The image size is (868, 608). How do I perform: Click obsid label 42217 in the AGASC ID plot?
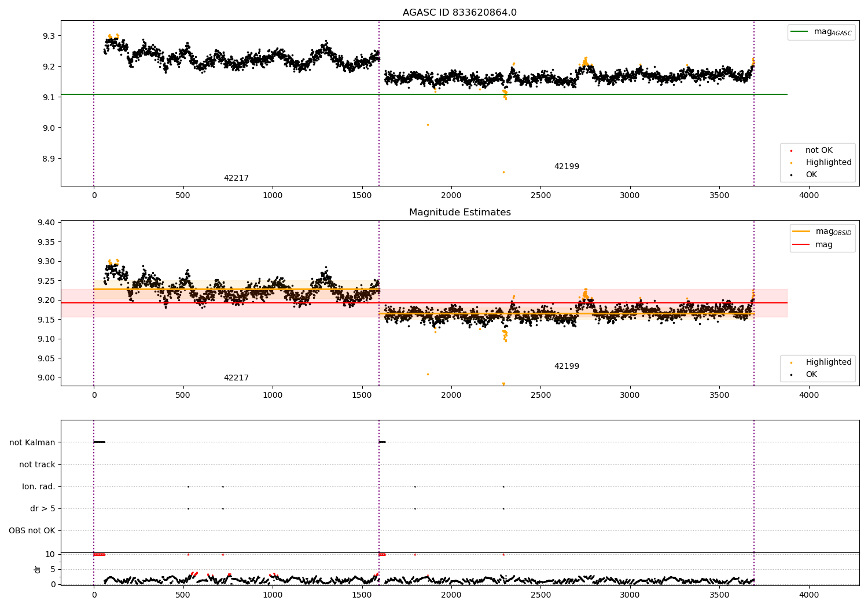(x=236, y=178)
